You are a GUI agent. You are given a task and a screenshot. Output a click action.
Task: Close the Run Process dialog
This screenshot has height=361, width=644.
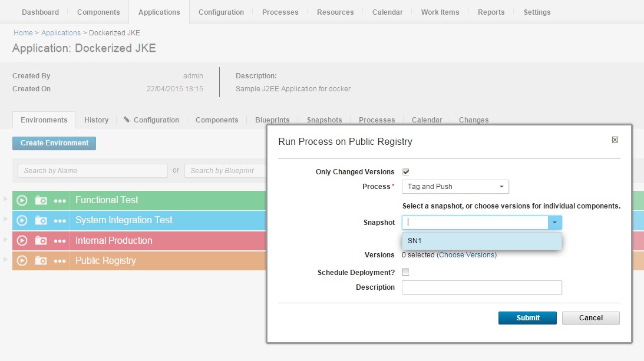[x=615, y=140]
